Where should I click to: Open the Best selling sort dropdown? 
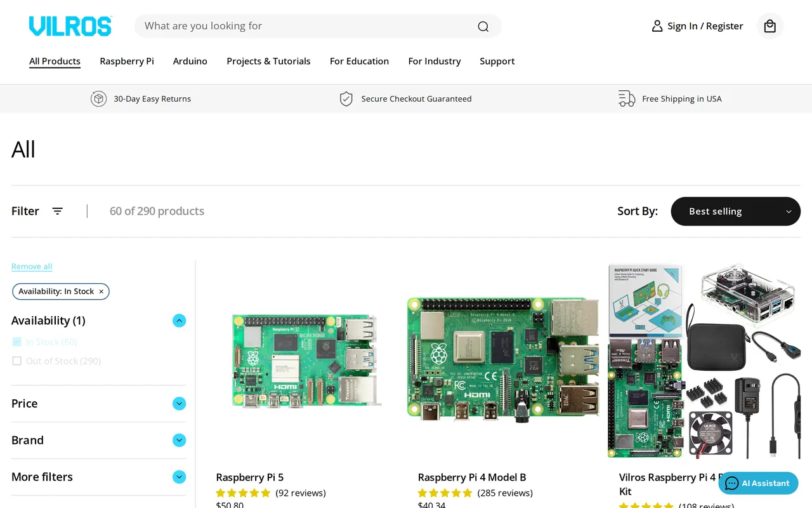[x=736, y=211]
